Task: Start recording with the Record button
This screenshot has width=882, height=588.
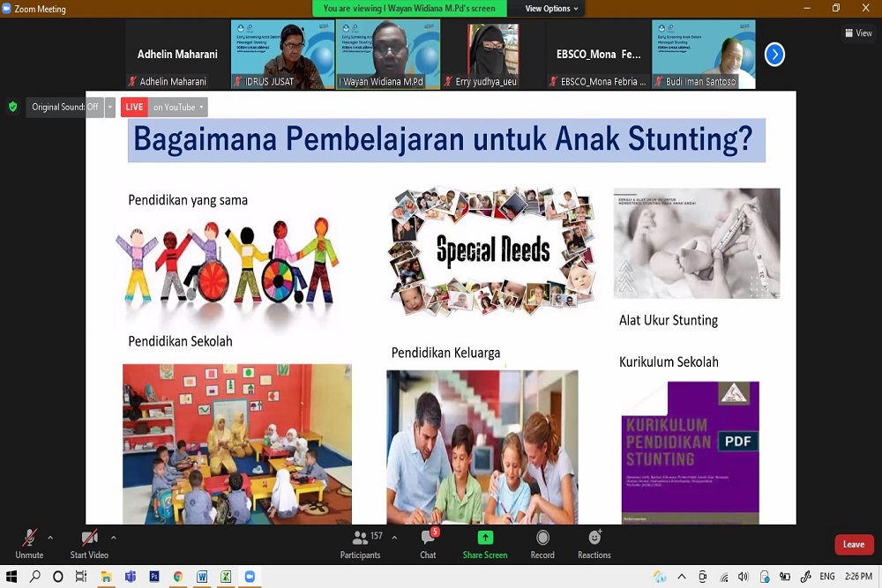Action: click(542, 544)
